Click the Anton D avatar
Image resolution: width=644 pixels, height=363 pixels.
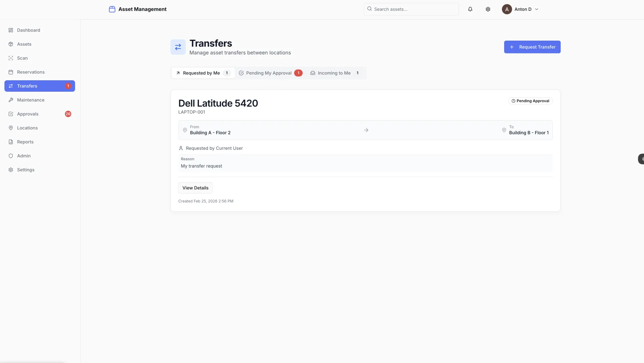point(506,9)
